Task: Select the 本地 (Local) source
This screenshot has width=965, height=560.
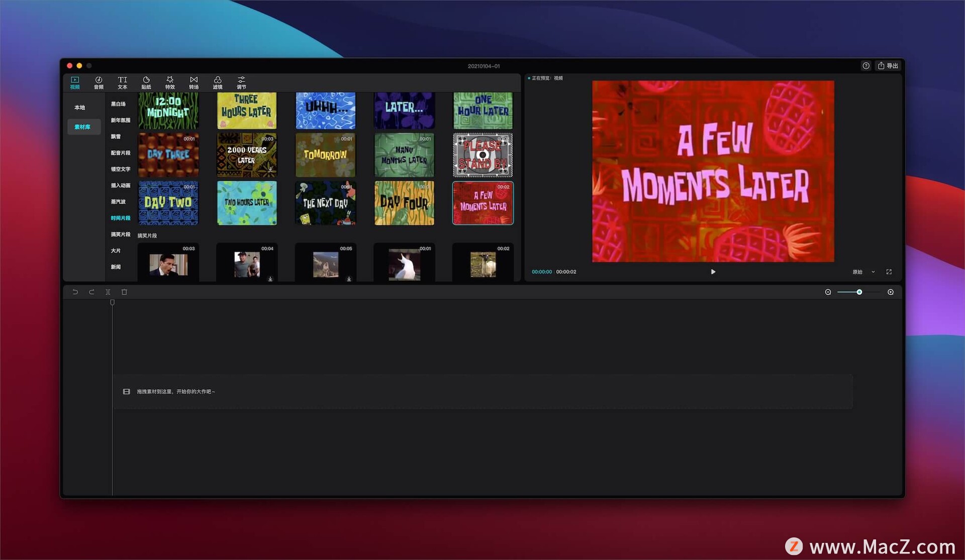Action: [79, 107]
